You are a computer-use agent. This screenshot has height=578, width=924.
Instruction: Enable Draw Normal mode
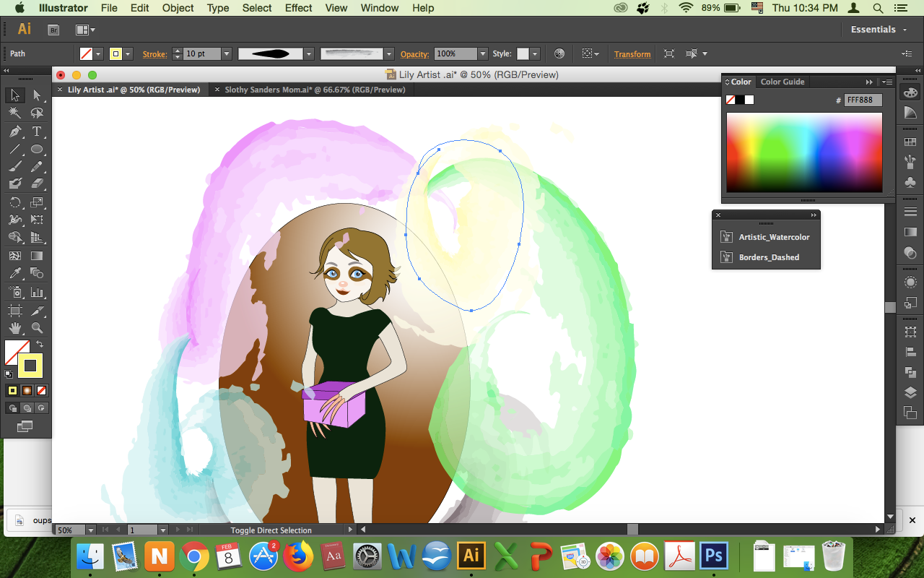pos(12,407)
